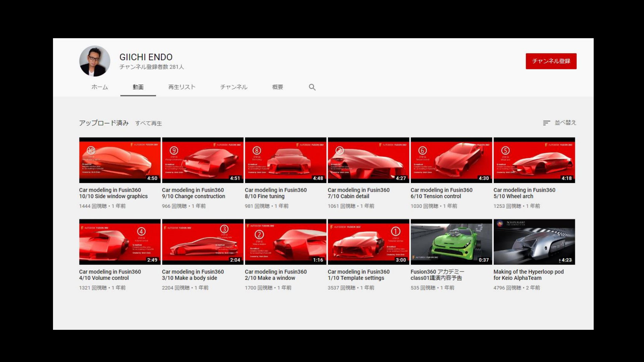Play the green car Fusion360 アカデミー thumbnail

[451, 242]
